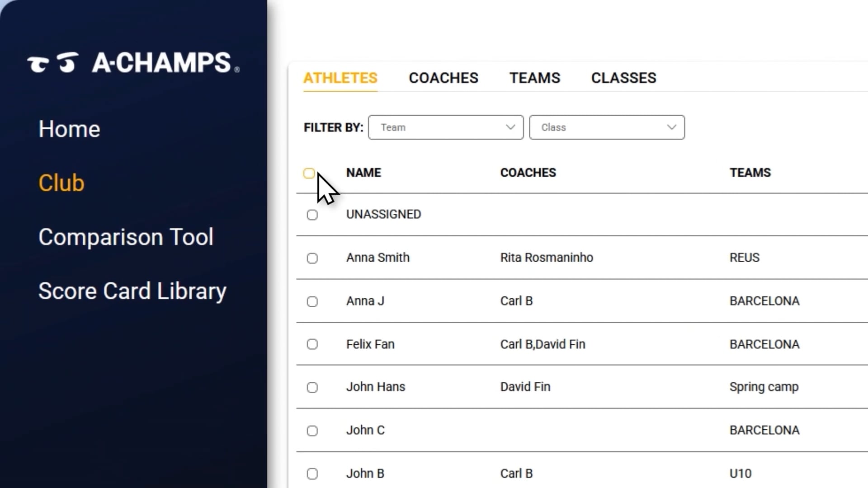Viewport: 868px width, 488px height.
Task: Click the TEAMS column header
Action: [x=750, y=173]
